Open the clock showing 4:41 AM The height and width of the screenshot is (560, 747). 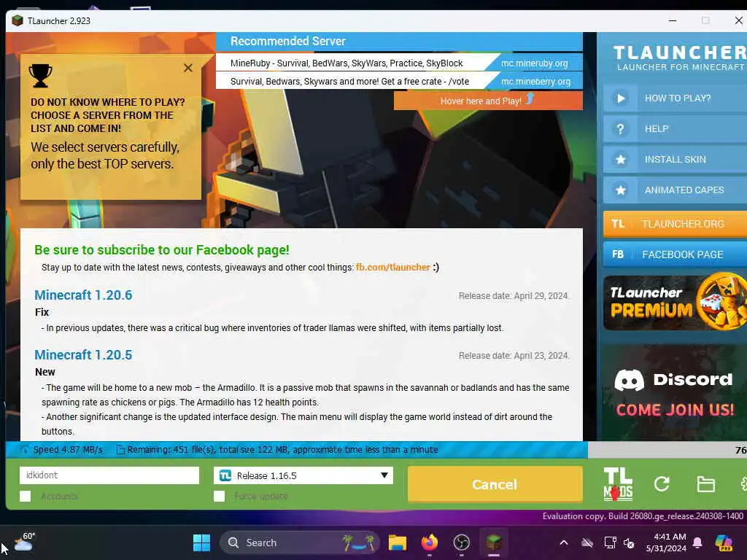pyautogui.click(x=666, y=542)
